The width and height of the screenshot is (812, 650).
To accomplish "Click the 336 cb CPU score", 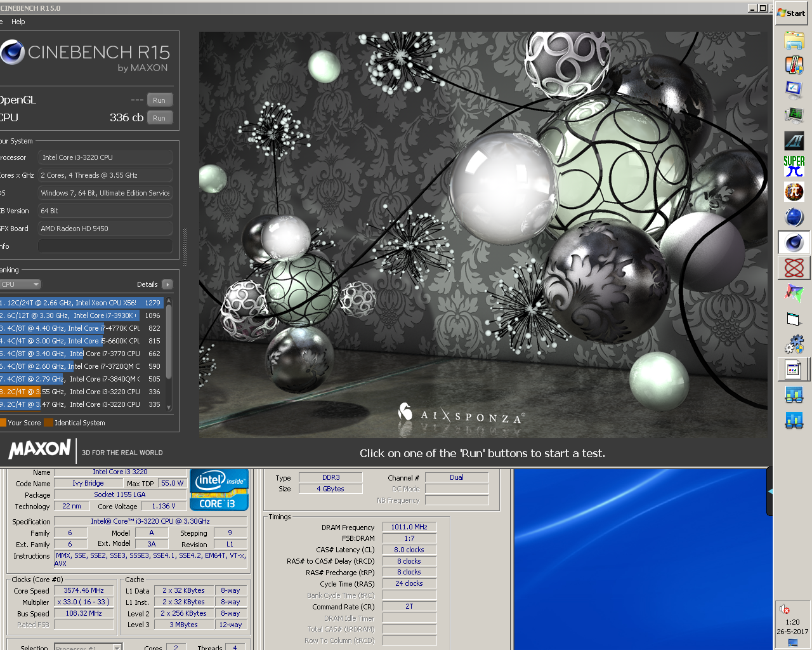I will point(126,117).
